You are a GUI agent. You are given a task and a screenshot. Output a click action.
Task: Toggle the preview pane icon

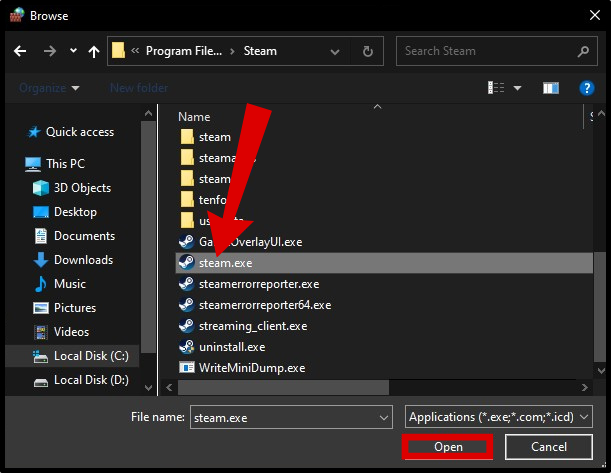pos(551,88)
